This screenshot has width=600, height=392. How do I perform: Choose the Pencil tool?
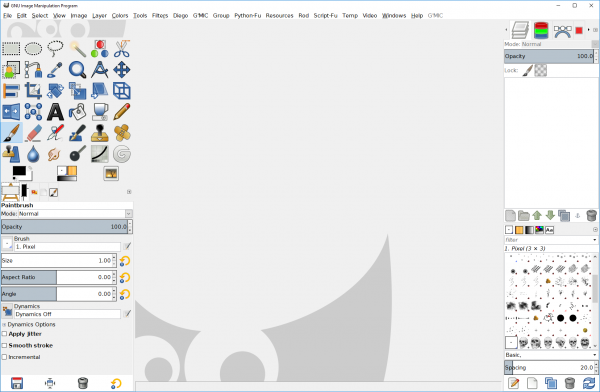click(122, 112)
